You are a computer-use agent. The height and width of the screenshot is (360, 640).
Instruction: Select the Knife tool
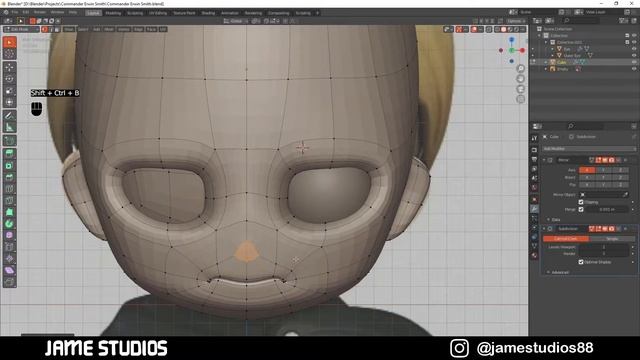pyautogui.click(x=9, y=200)
